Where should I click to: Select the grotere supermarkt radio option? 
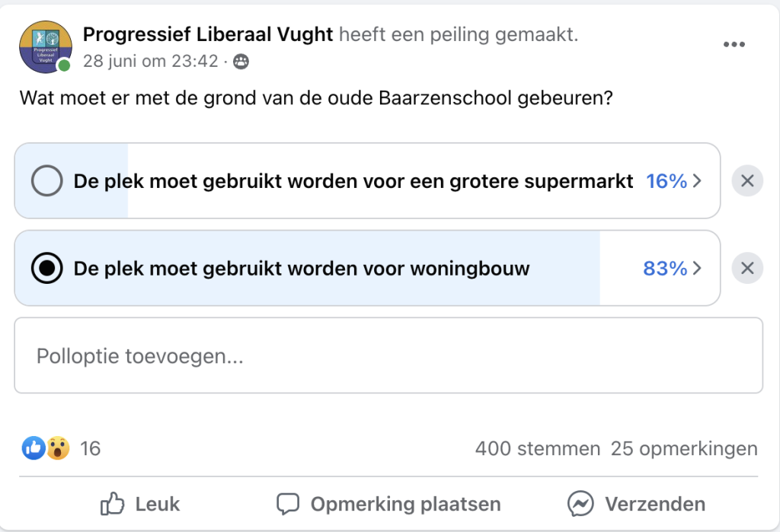(x=46, y=180)
